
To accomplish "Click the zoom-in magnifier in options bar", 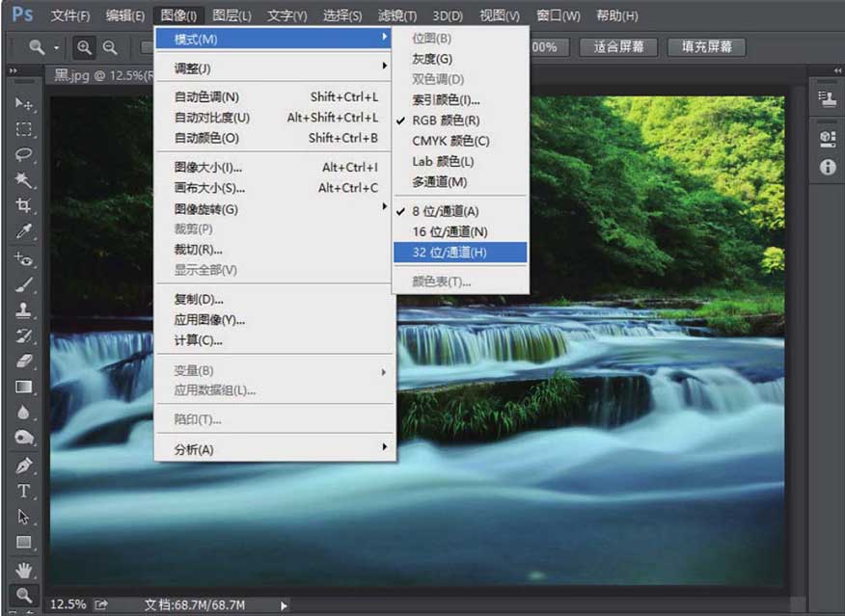I will click(85, 47).
